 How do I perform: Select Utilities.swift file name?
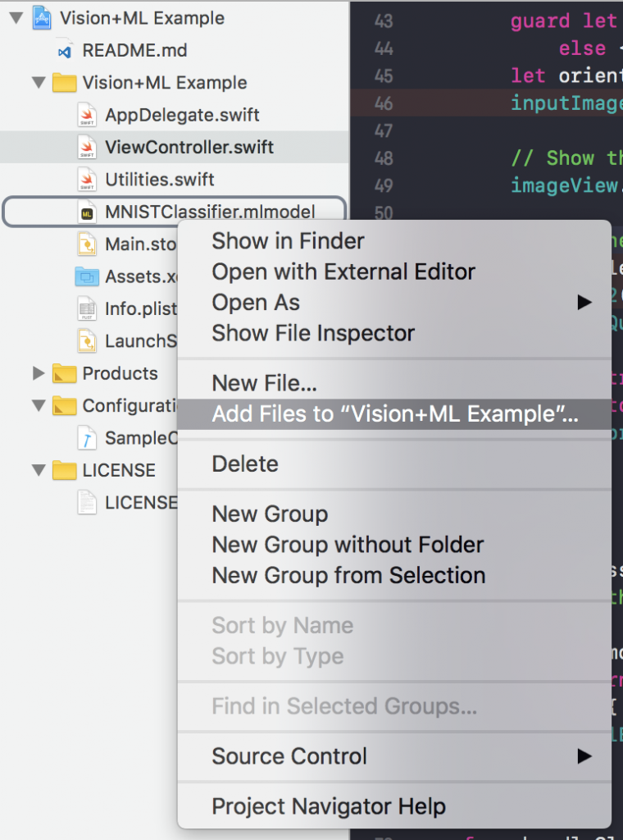click(160, 180)
